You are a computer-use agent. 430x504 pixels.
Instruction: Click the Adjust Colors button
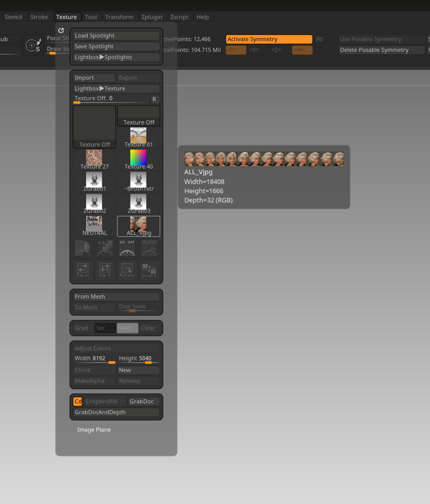[x=116, y=348]
